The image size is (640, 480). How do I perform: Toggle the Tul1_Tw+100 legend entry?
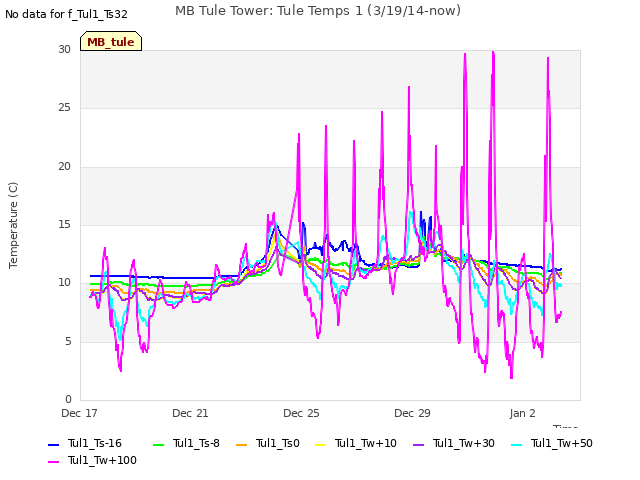92,460
